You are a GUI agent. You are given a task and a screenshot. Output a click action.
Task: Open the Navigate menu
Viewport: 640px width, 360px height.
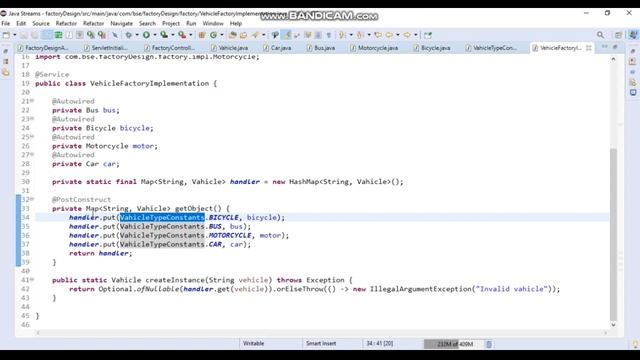click(122, 24)
